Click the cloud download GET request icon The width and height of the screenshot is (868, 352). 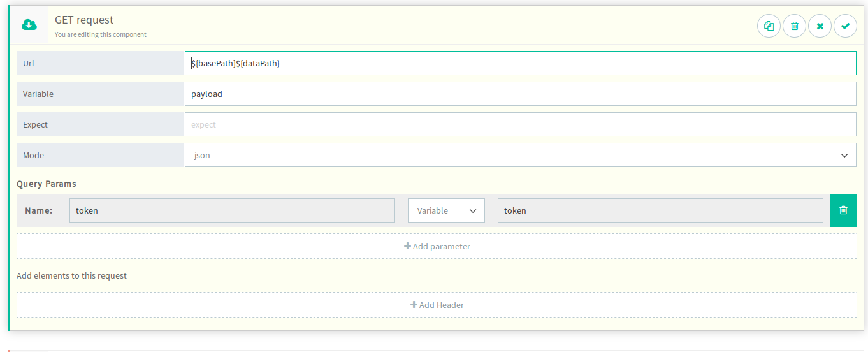[29, 26]
